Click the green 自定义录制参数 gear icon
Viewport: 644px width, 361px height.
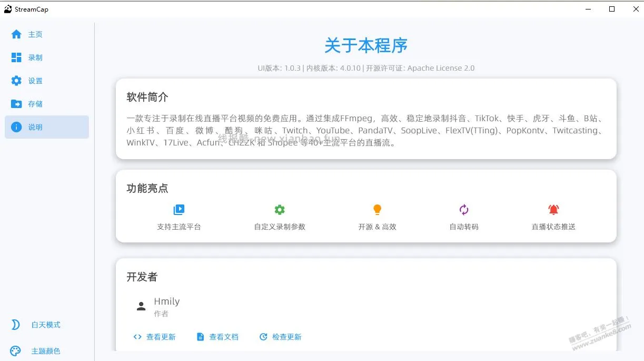pos(280,210)
